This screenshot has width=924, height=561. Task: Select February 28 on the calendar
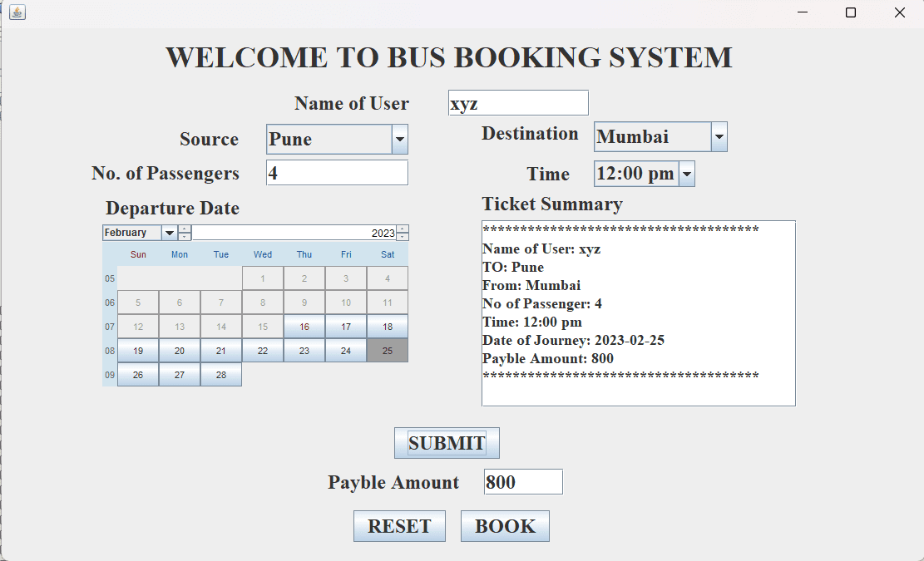coord(220,375)
